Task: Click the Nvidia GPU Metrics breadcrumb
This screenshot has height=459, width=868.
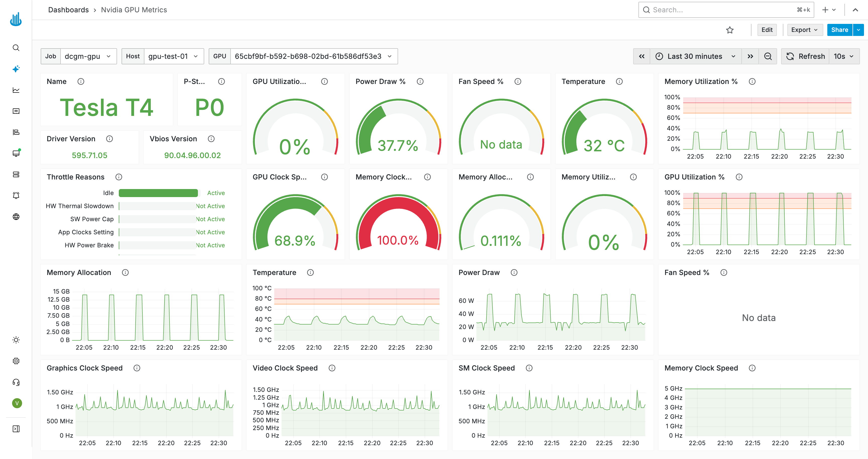Action: (134, 10)
